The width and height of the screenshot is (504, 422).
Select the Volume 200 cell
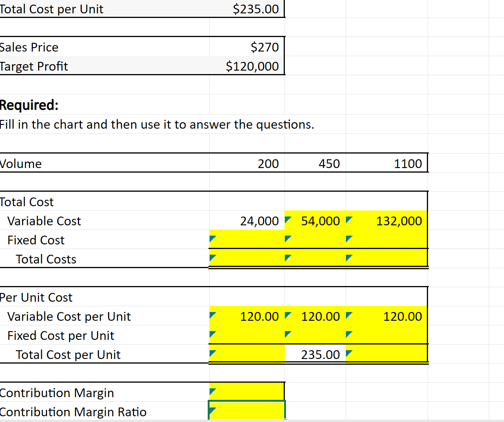[x=247, y=163]
